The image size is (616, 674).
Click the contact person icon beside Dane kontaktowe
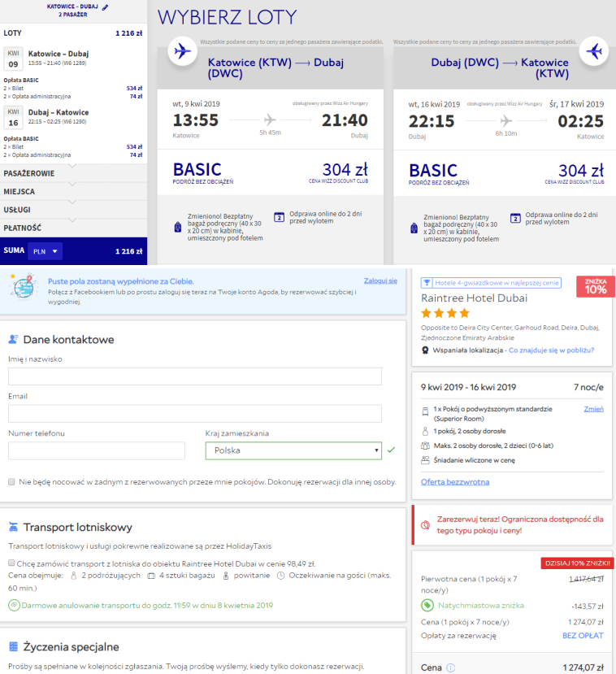[x=13, y=340]
